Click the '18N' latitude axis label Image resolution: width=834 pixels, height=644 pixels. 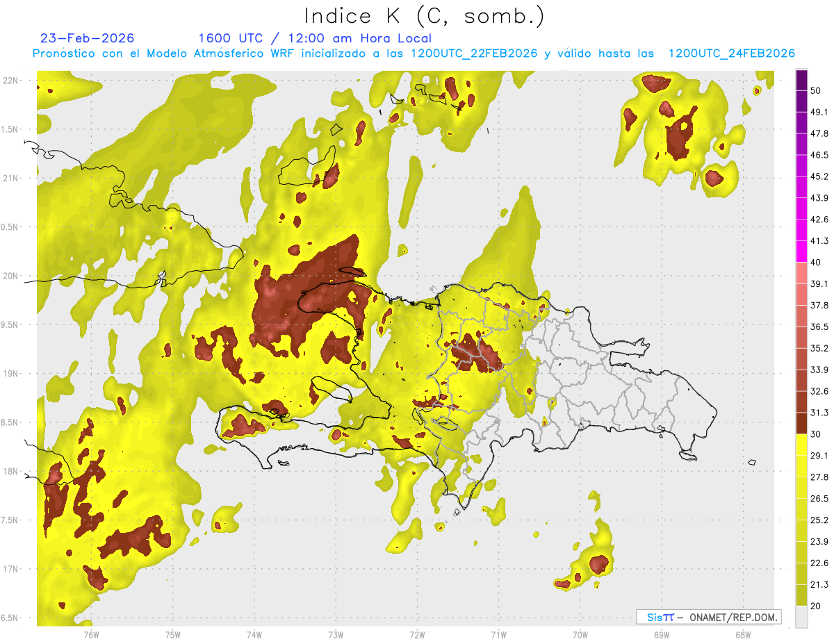coord(11,471)
